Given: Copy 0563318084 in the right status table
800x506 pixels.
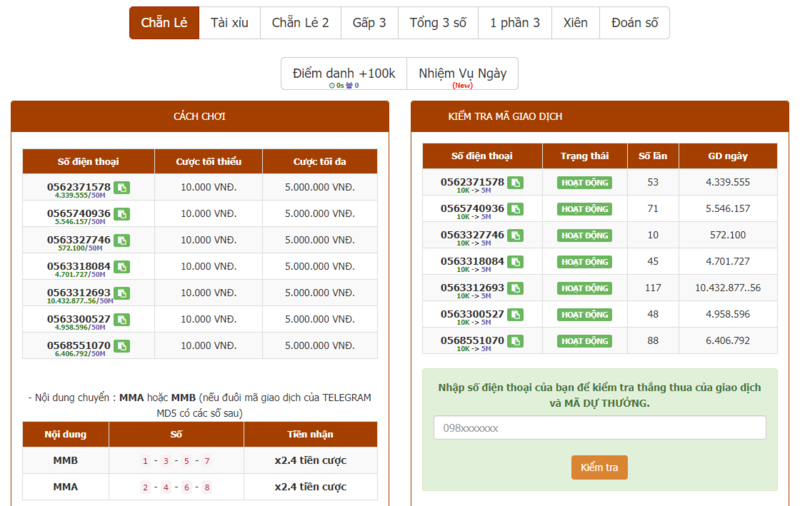Looking at the screenshot, I should point(515,261).
